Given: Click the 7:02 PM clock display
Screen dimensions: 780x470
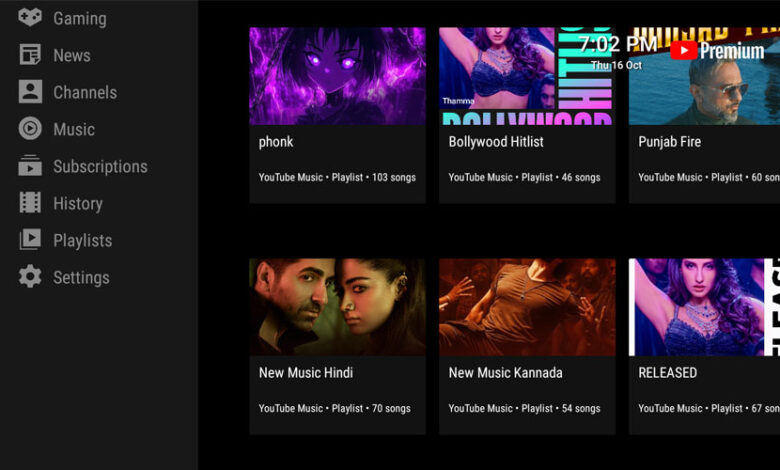Looking at the screenshot, I should coord(617,45).
